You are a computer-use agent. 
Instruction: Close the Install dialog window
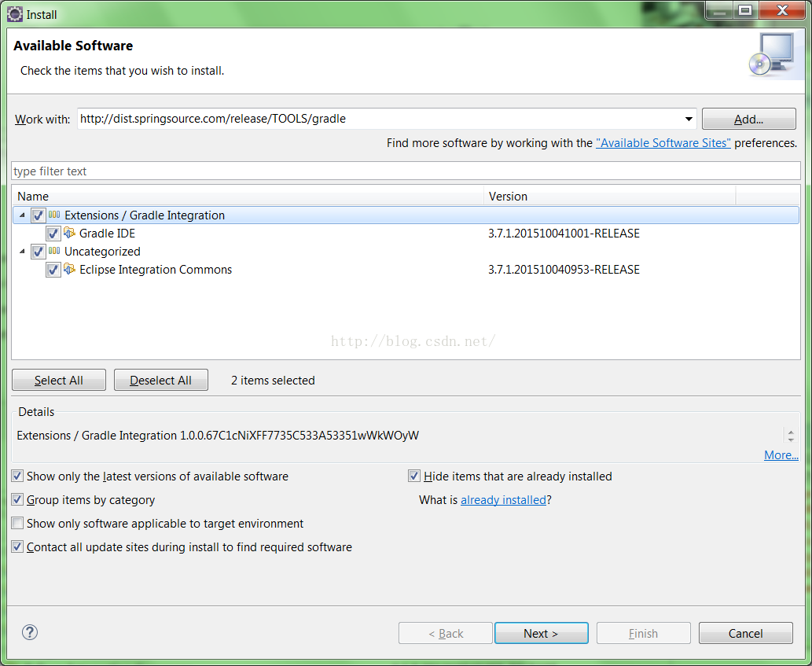click(783, 10)
